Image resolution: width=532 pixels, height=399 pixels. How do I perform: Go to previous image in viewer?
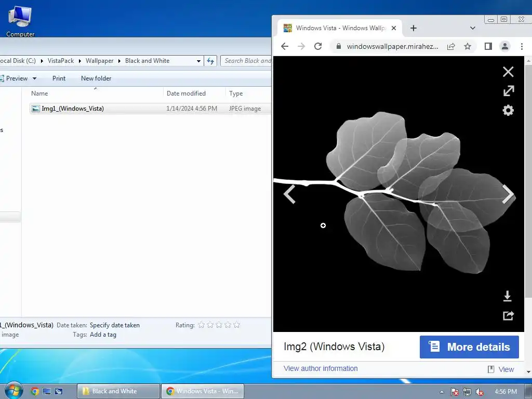pos(289,194)
